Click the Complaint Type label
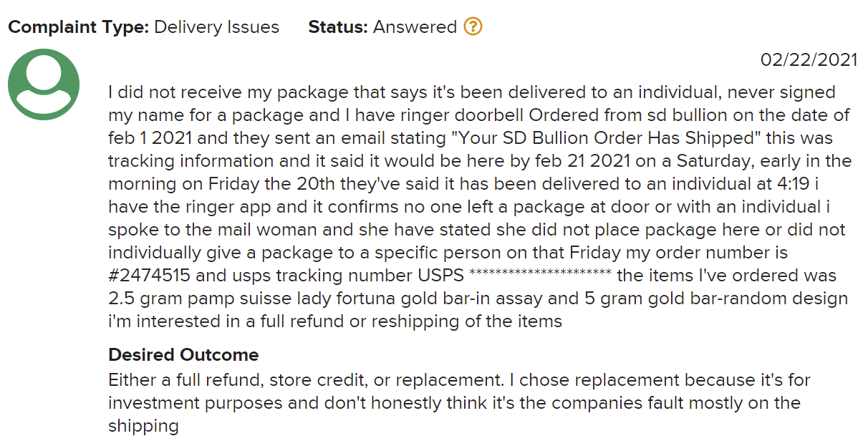The image size is (868, 446). tap(79, 27)
